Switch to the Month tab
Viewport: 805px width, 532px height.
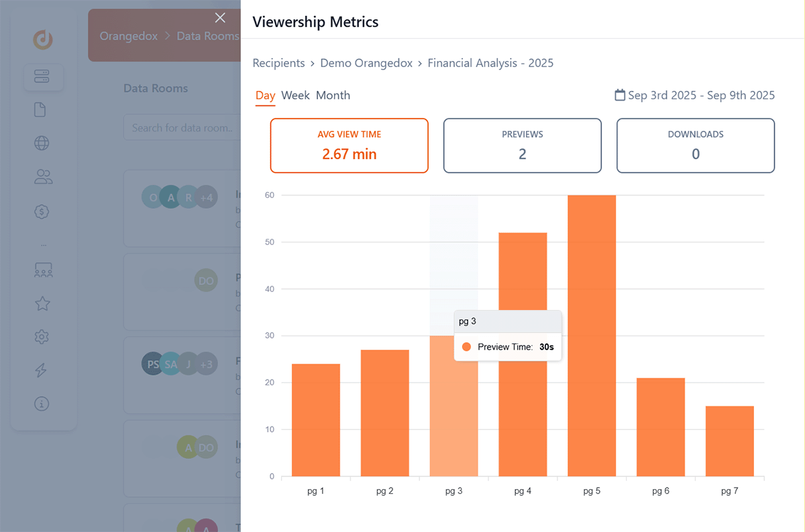pyautogui.click(x=333, y=95)
